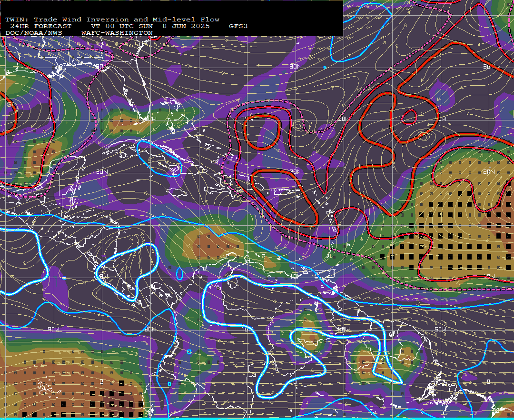Screen dimensions: 514x420
Task: Click the '20N' label beside the Yucatan Peninsula
Action: click(102, 172)
